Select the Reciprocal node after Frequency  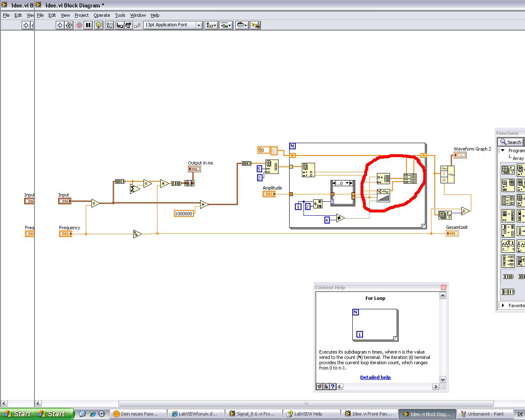(137, 234)
